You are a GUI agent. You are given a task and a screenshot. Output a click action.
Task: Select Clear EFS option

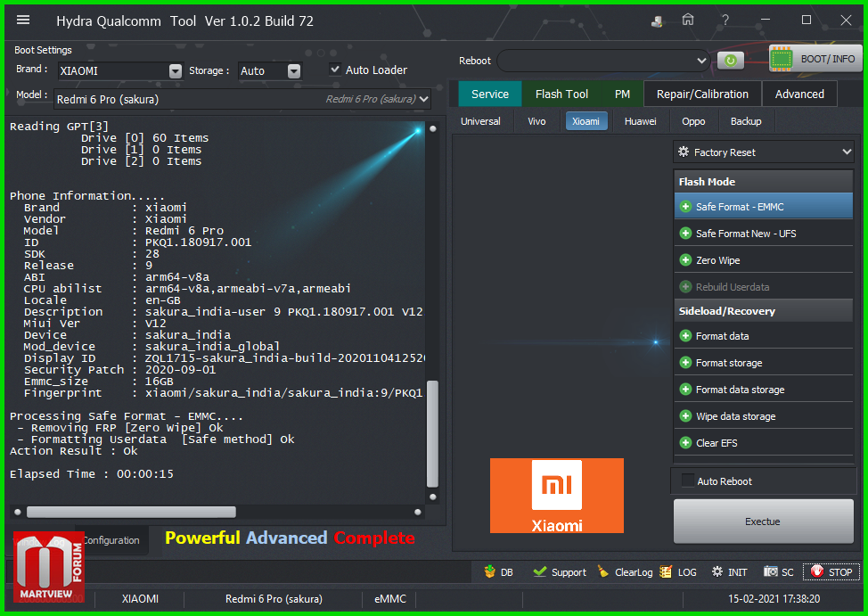point(764,443)
